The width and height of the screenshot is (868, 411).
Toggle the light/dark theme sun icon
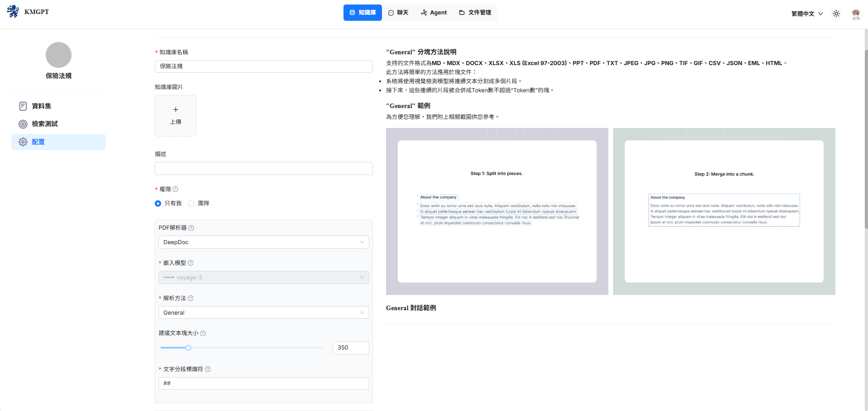point(836,14)
